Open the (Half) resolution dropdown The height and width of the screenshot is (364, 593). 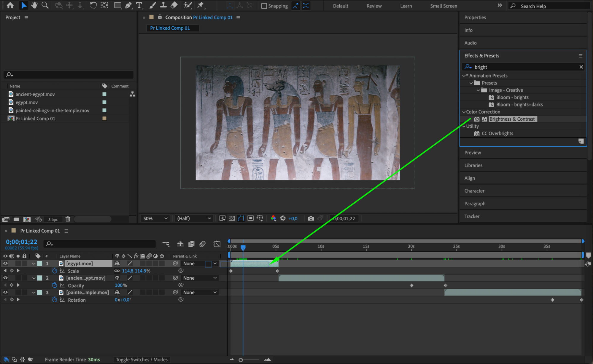click(194, 218)
